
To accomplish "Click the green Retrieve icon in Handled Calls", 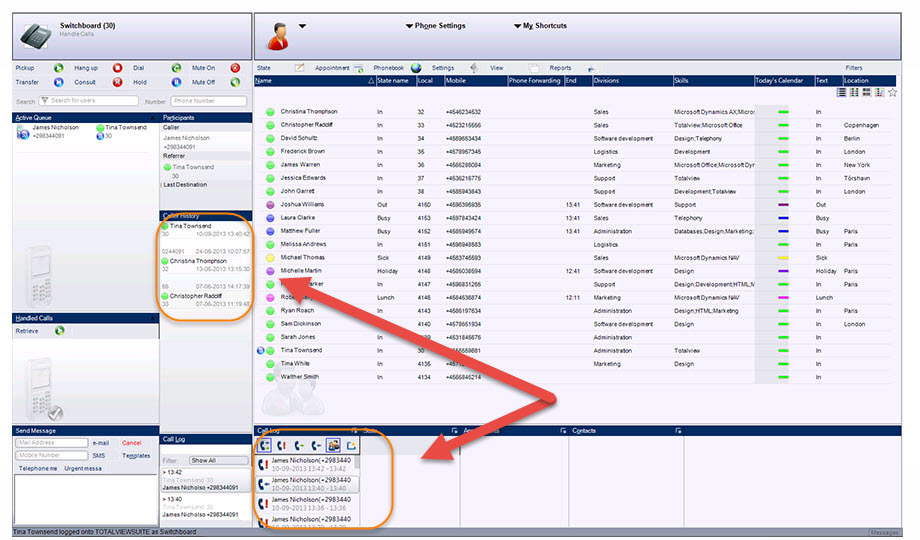I will click(x=59, y=330).
